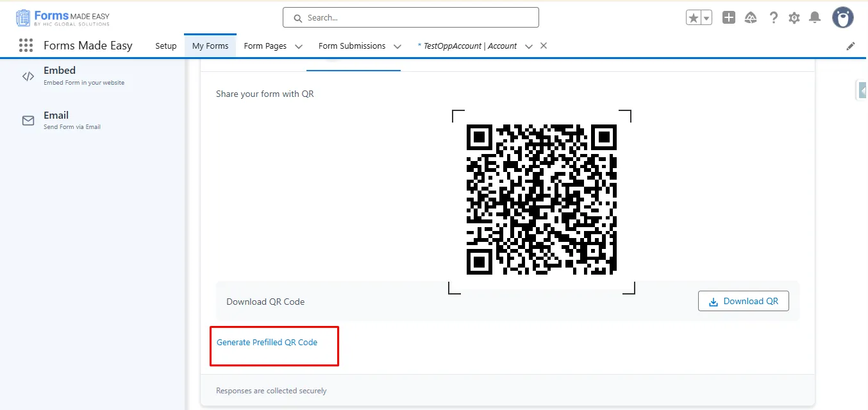Image resolution: width=868 pixels, height=410 pixels.
Task: Click 'Embed Form in your website' subtitle
Action: coord(84,83)
